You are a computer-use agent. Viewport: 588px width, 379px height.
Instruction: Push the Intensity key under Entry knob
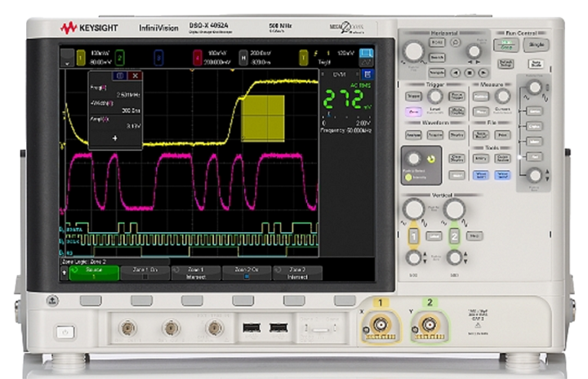click(x=408, y=178)
